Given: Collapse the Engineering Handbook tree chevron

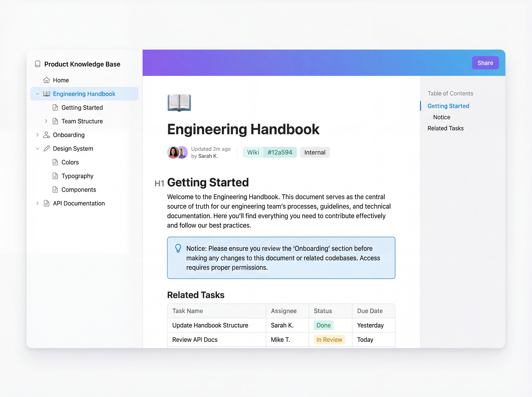Looking at the screenshot, I should 37,94.
